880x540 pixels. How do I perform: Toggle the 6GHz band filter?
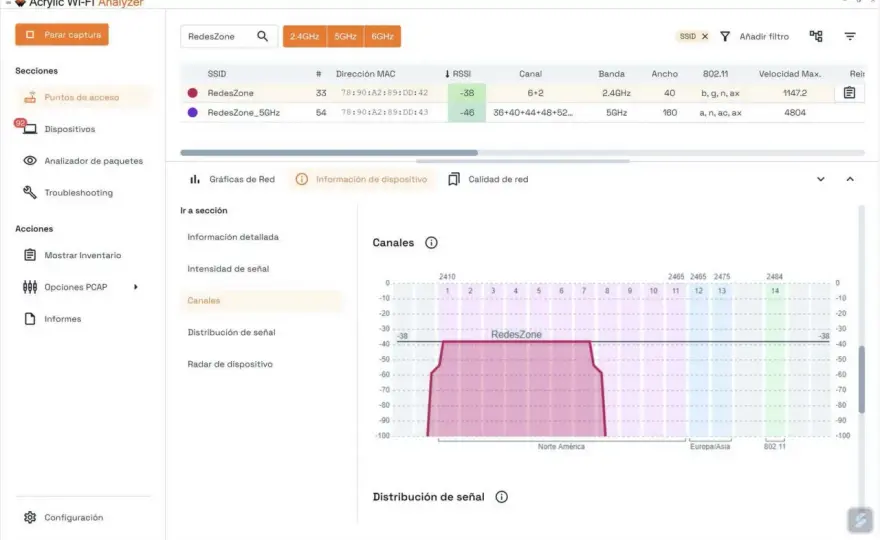click(x=382, y=36)
